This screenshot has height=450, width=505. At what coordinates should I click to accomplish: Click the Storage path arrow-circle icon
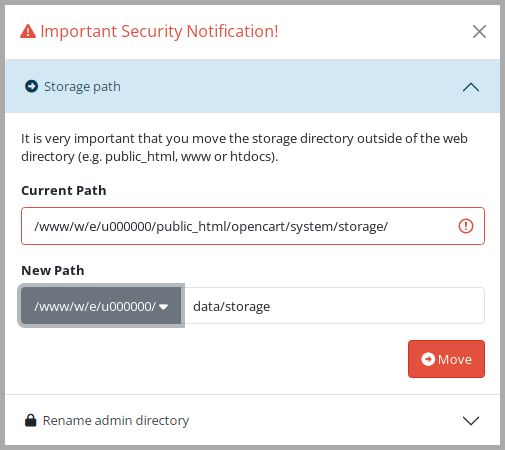(31, 86)
